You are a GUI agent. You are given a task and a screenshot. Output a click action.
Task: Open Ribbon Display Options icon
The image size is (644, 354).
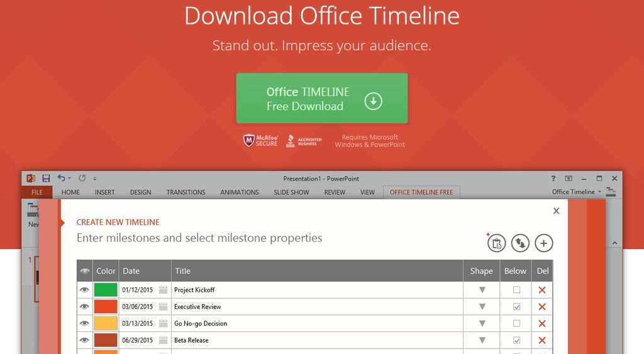[569, 178]
